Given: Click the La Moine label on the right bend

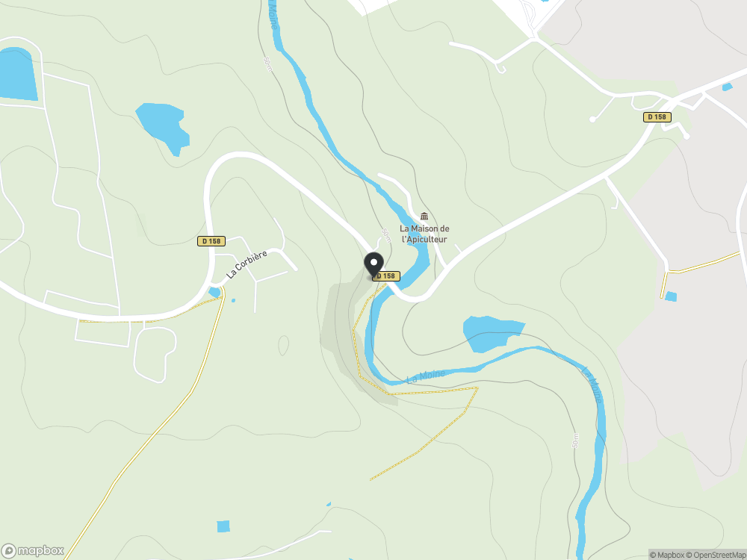Looking at the screenshot, I should (x=592, y=383).
